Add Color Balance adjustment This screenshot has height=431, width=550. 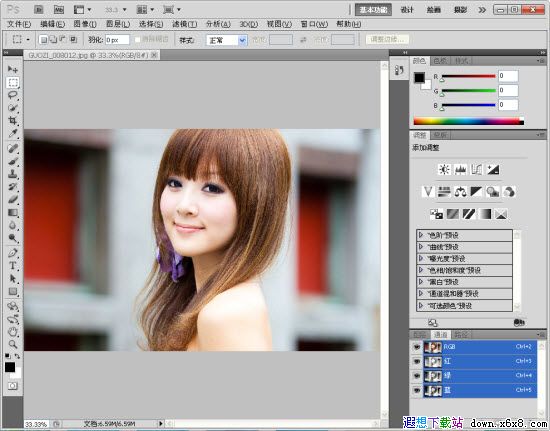[x=460, y=192]
